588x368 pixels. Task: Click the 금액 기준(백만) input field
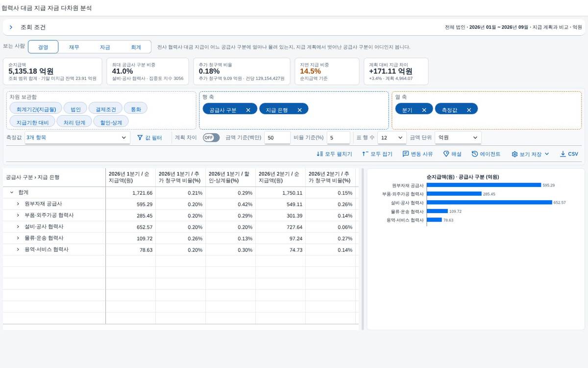(277, 138)
